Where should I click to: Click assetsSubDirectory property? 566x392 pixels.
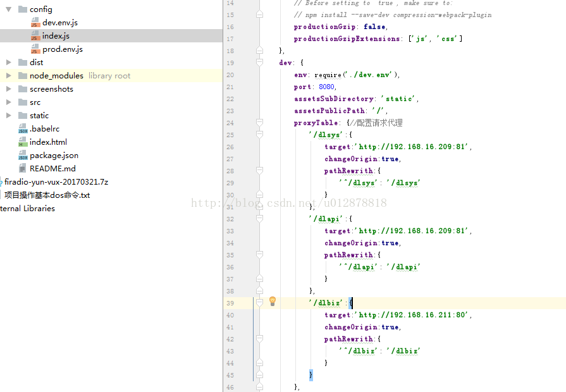pyautogui.click(x=333, y=99)
